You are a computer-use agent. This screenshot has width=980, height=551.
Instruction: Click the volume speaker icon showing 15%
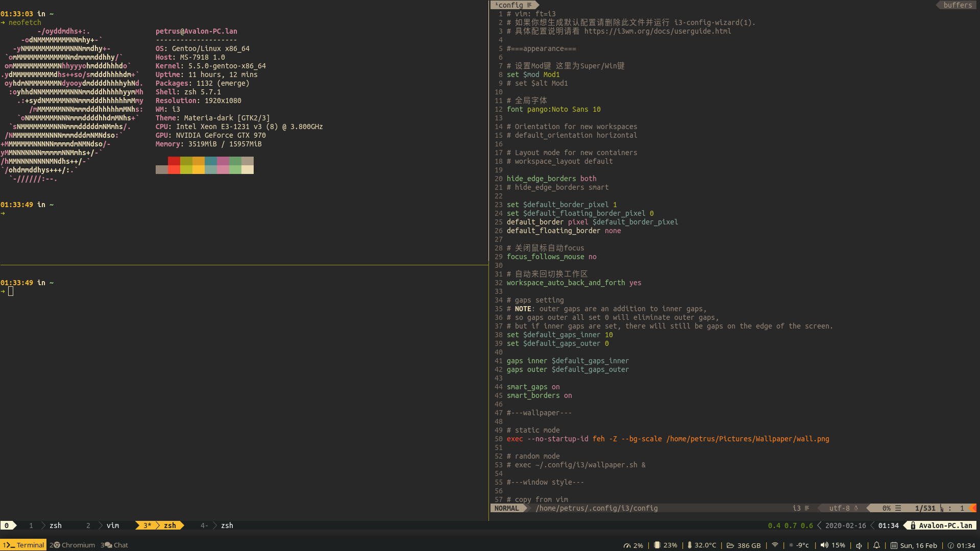[824, 545]
